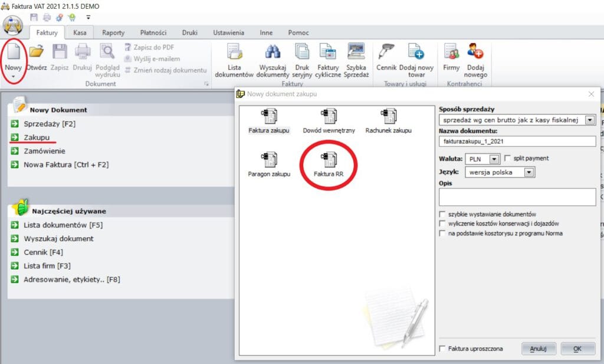The width and height of the screenshot is (604, 364).
Task: Expand the Sposób sprzedaży dropdown
Action: [x=589, y=120]
